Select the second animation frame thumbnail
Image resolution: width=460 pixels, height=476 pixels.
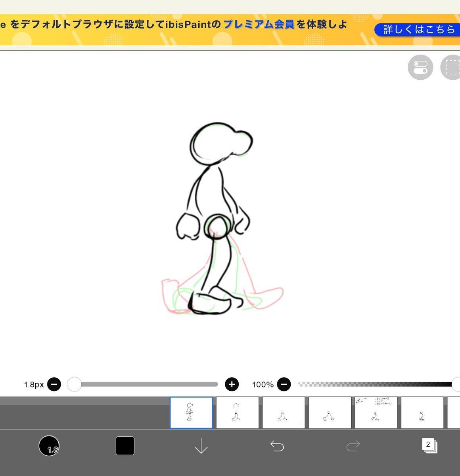[237, 413]
